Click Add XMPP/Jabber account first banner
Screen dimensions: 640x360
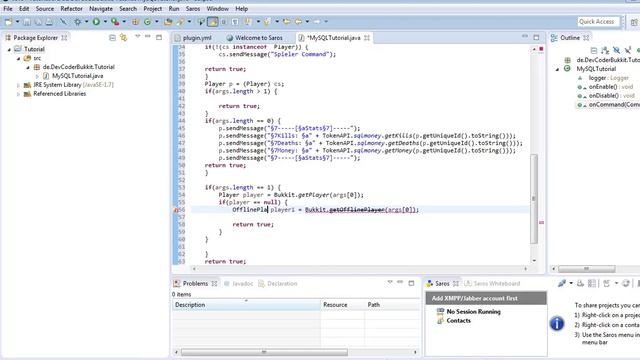tap(486, 298)
